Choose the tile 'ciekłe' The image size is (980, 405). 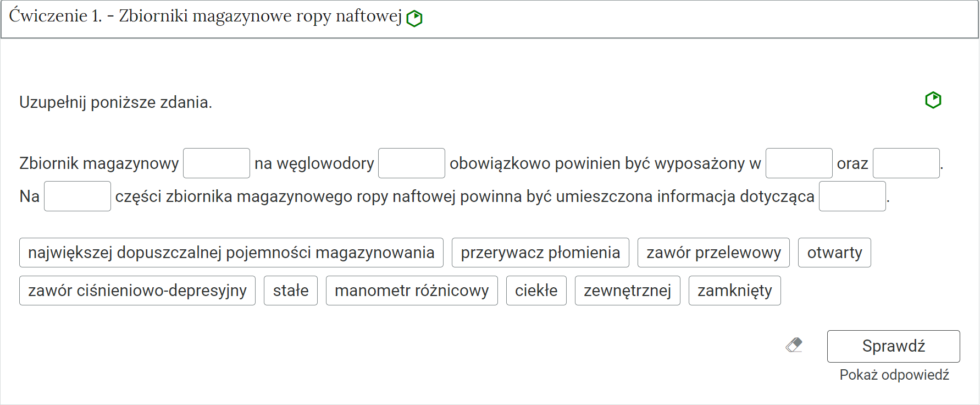(536, 290)
